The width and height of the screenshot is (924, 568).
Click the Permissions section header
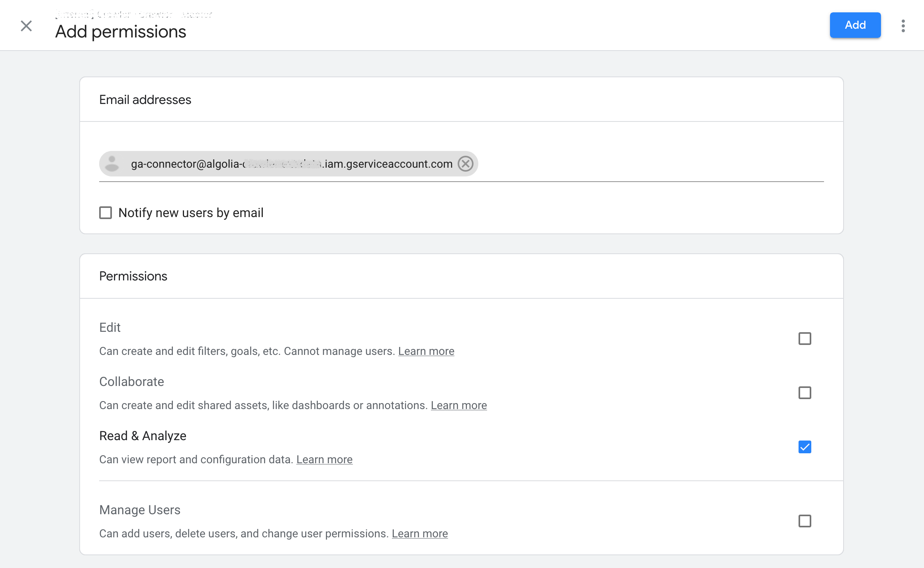click(x=133, y=276)
